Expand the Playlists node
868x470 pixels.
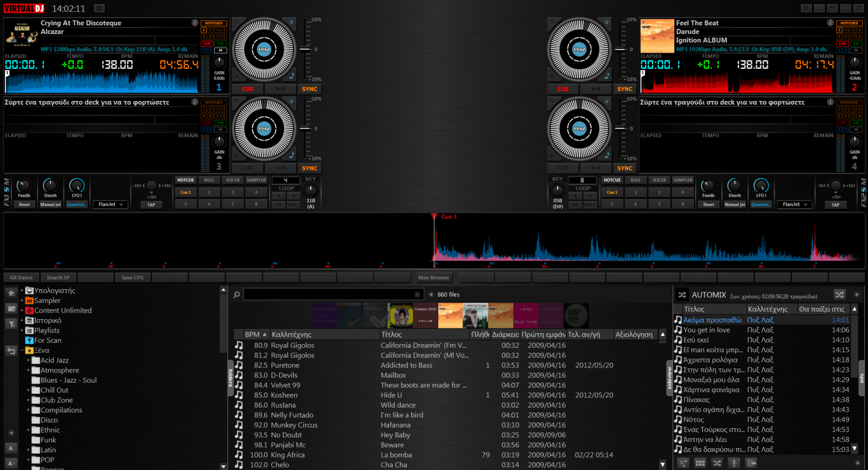(22, 331)
